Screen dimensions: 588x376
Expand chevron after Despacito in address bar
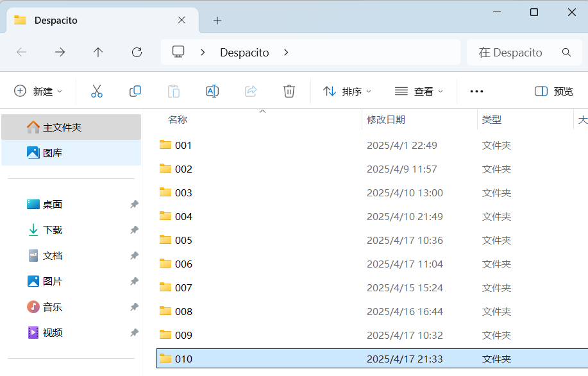(286, 52)
